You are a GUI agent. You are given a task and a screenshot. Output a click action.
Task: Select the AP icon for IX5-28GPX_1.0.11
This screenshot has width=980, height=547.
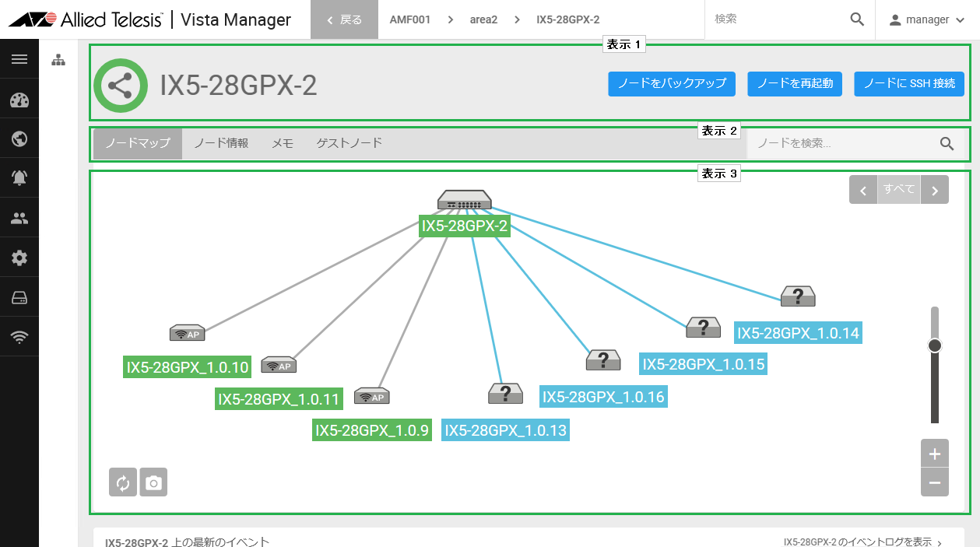279,365
